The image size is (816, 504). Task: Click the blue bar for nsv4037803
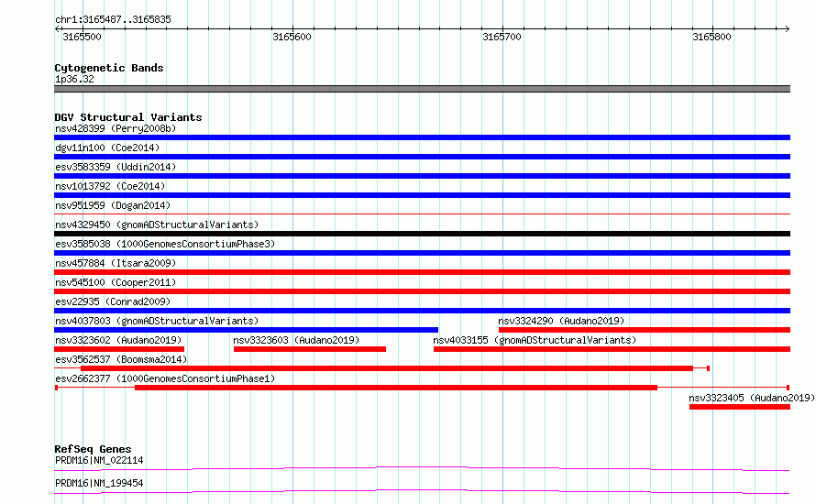click(x=246, y=330)
